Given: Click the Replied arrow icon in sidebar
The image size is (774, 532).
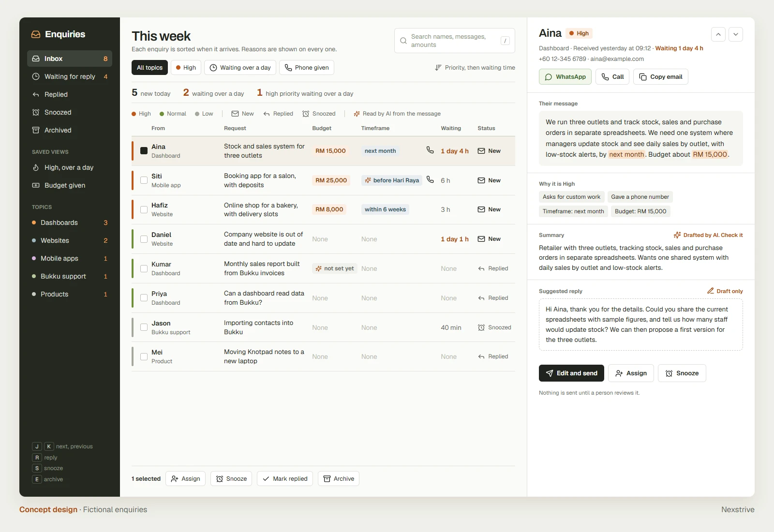Looking at the screenshot, I should pyautogui.click(x=36, y=94).
